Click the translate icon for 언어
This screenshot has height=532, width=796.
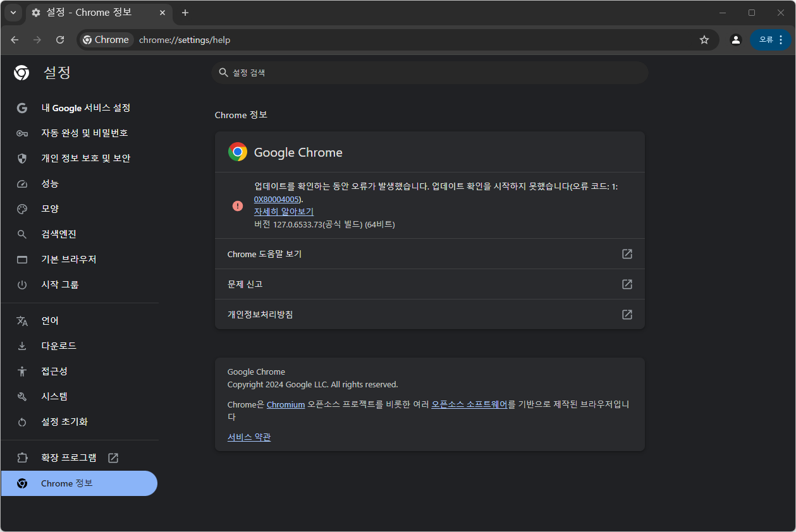point(22,321)
